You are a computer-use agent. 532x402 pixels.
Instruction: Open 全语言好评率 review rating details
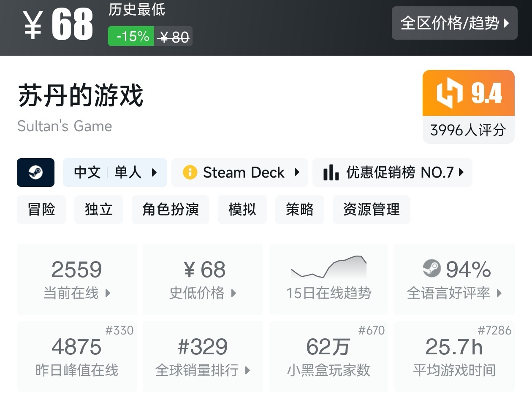[x=454, y=279]
